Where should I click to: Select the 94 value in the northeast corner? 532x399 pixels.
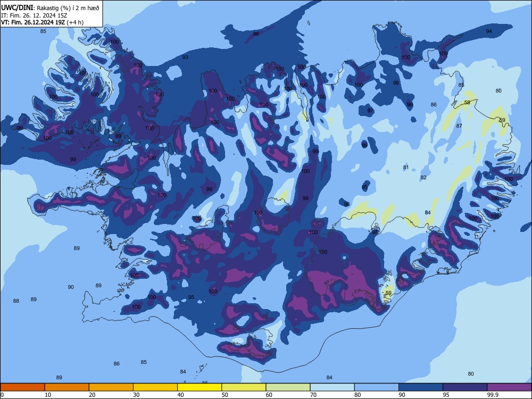(488, 31)
